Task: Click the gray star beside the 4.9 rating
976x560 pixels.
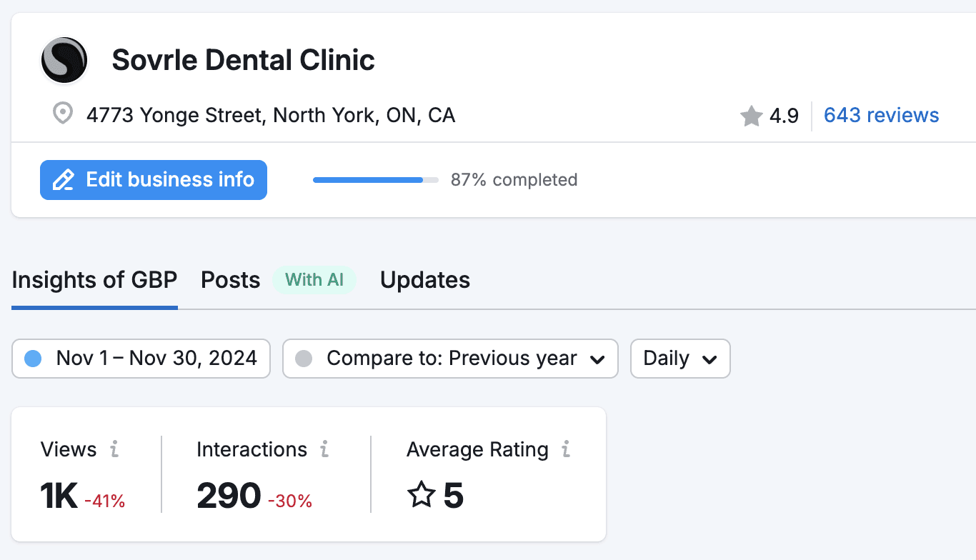Action: pyautogui.click(x=751, y=115)
